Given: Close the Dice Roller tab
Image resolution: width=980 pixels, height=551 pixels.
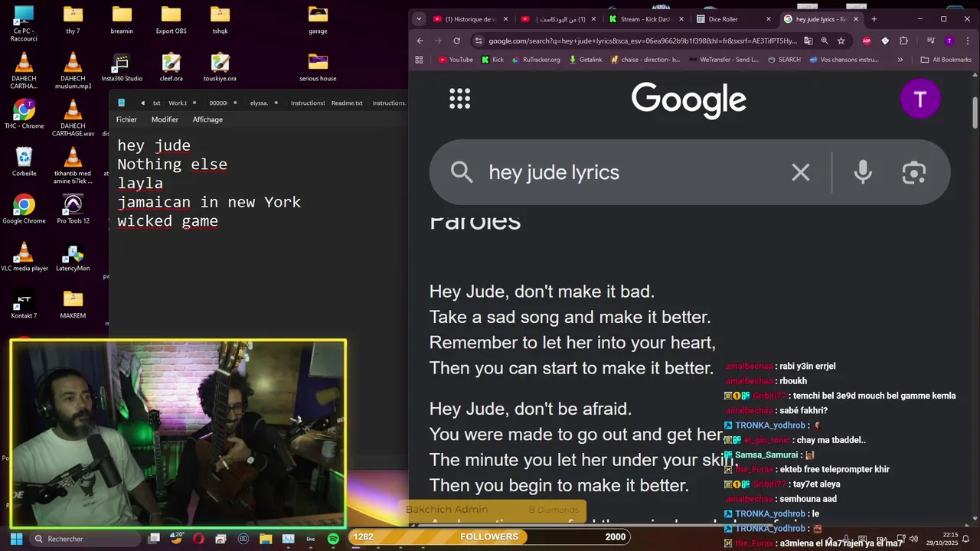Looking at the screenshot, I should point(769,19).
